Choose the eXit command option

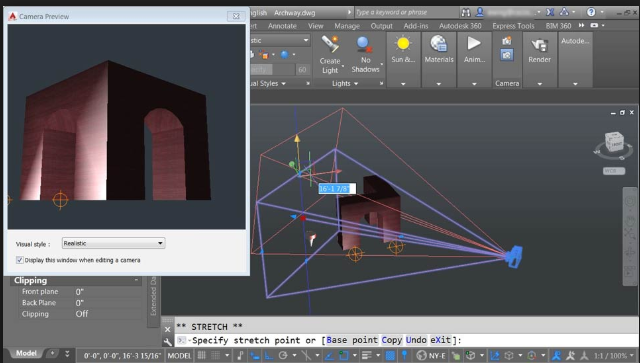pyautogui.click(x=440, y=340)
